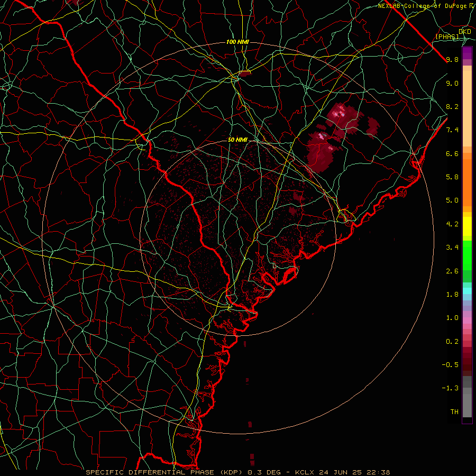Click the 1.8 scale value
Screen dimensions: 476x476
[452, 295]
